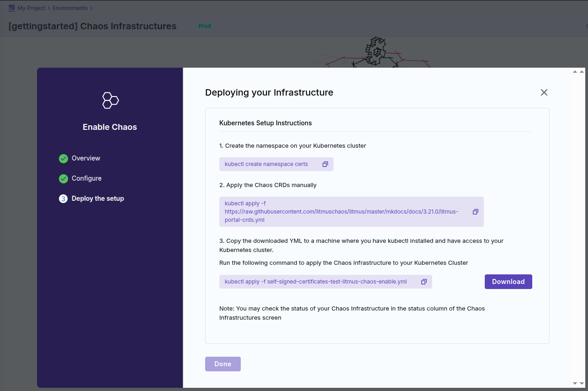Switch to the Configure step

coord(86,178)
